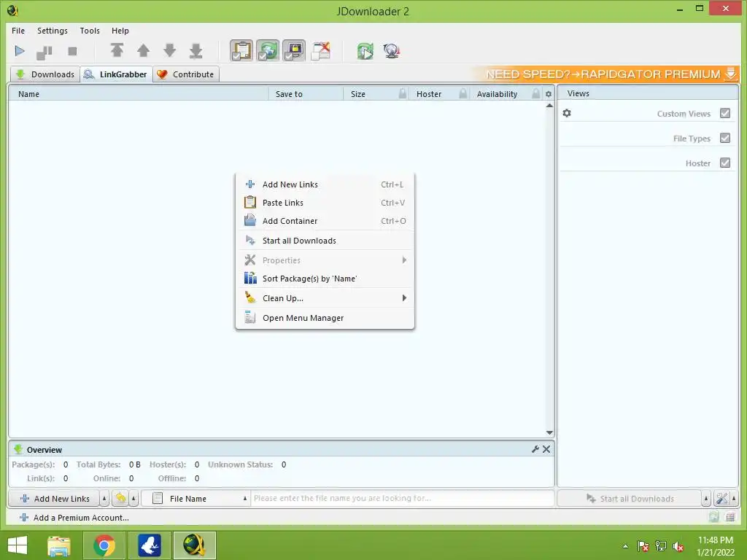The image size is (747, 560).
Task: Sort table by Save to column
Action: pyautogui.click(x=306, y=94)
